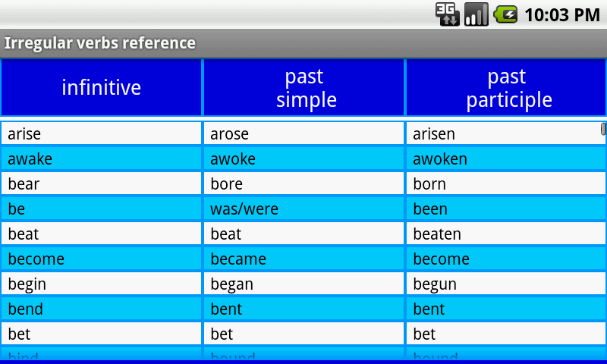This screenshot has width=607, height=364.
Task: Select the infinitive cell 'arise'
Action: 102,134
